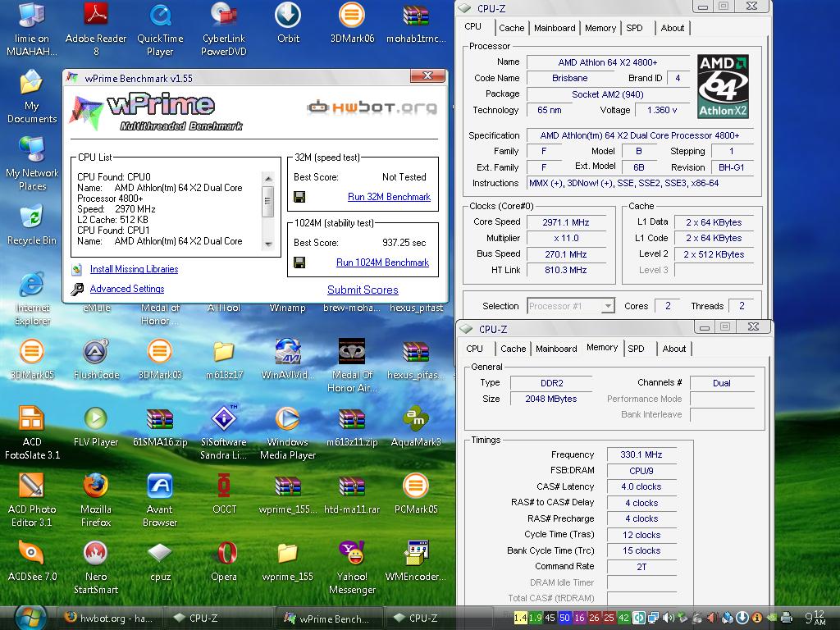Select the wPrime Bench taskbar button

tap(328, 619)
